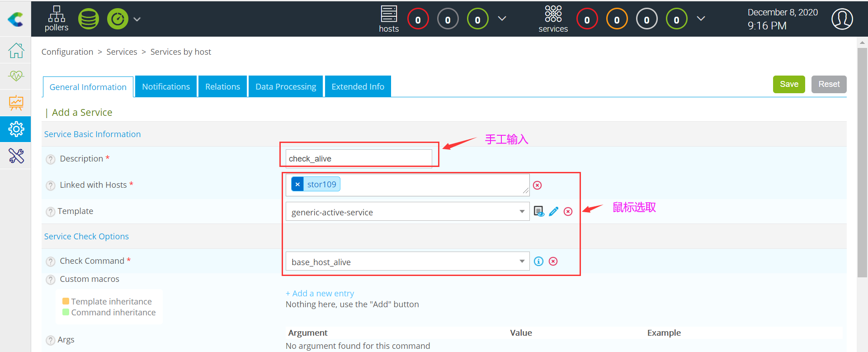Click the Description input field

point(359,158)
